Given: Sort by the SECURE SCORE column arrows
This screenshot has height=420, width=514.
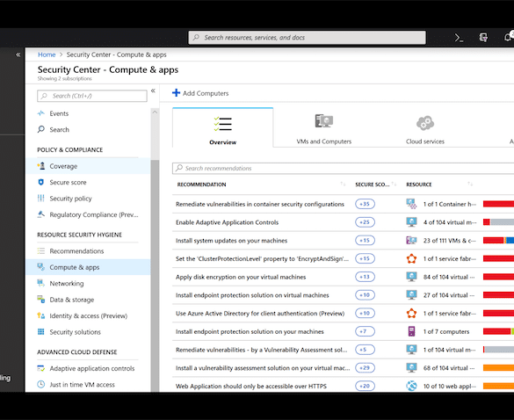Looking at the screenshot, I should (x=394, y=184).
